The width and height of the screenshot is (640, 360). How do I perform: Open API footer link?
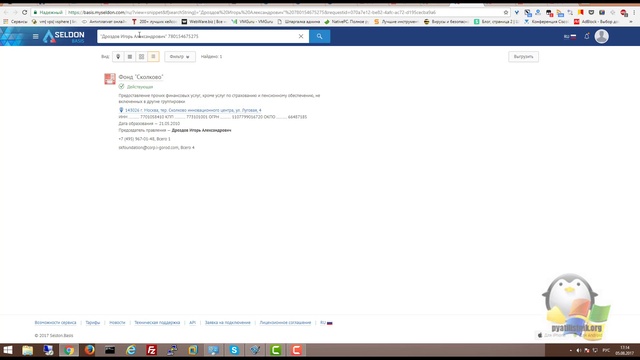click(192, 322)
